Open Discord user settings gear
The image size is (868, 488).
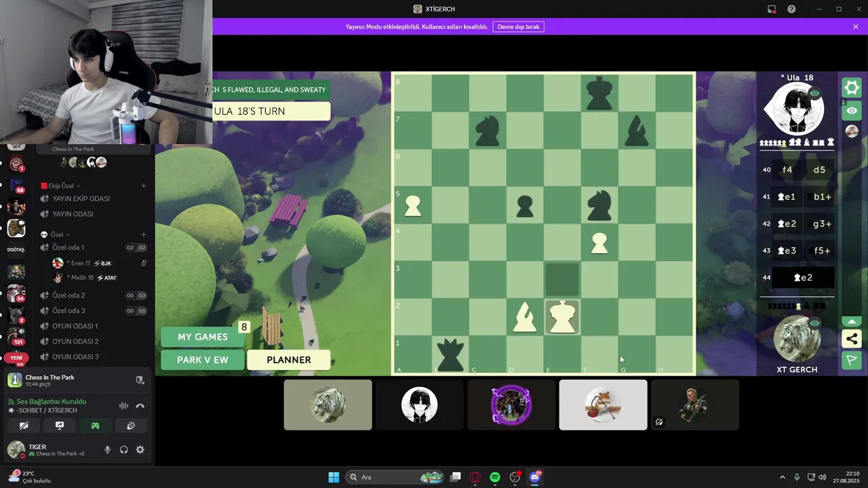140,449
